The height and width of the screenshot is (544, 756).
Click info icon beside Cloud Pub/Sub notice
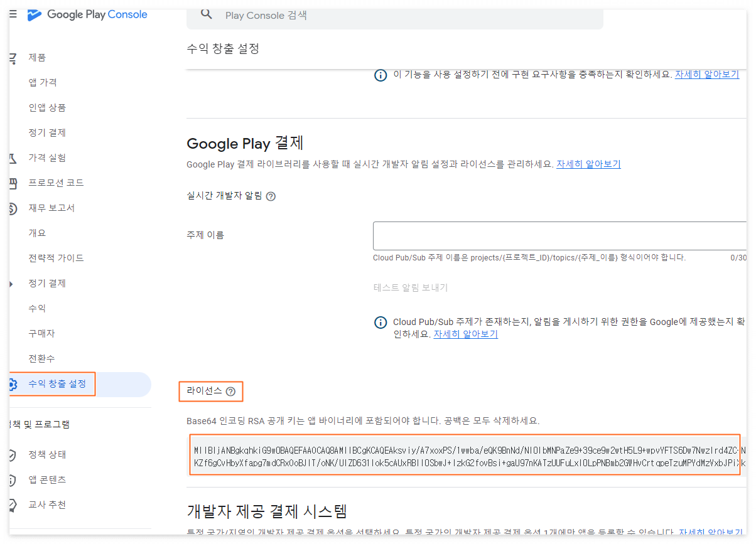[x=381, y=323]
